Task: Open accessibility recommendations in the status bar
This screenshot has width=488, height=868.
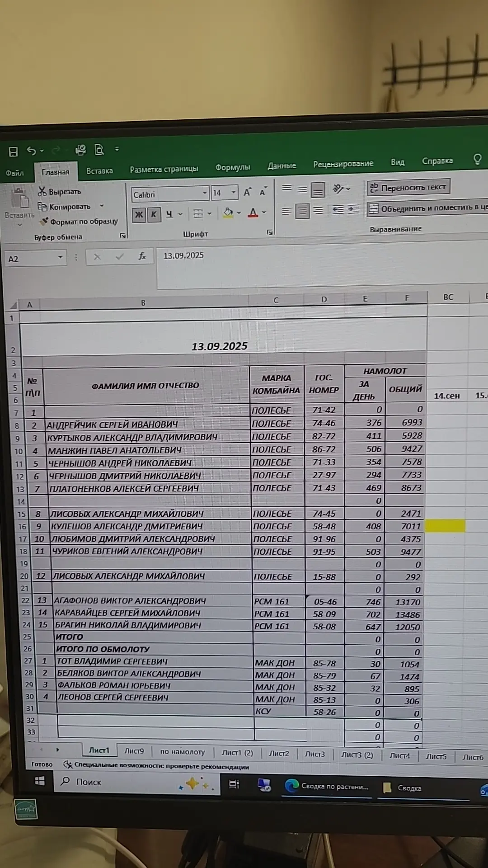Action: 156,765
